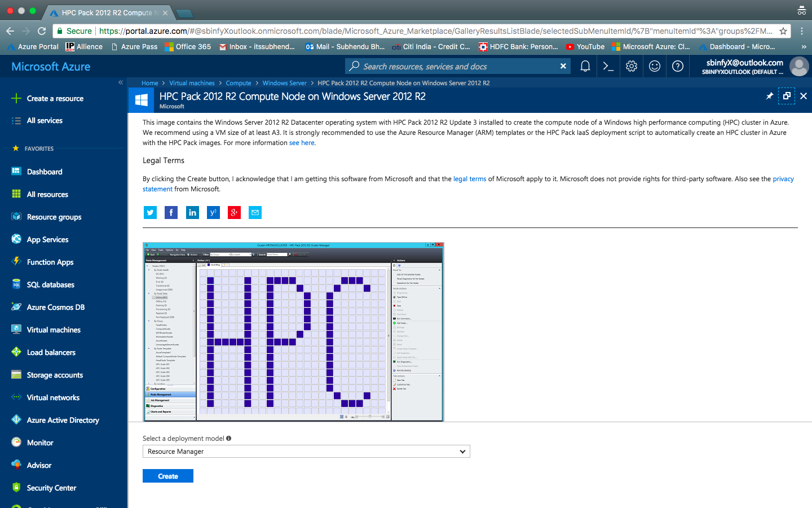Open Azure Cloud Shell from the top bar

click(608, 66)
